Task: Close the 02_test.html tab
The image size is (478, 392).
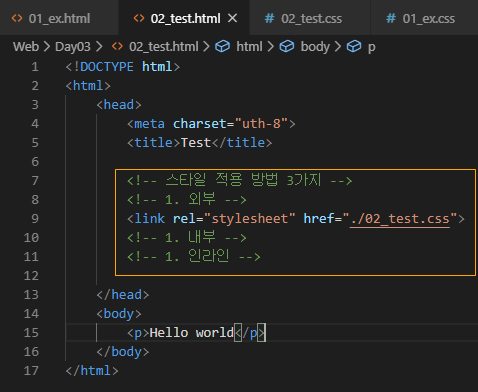Action: tap(232, 18)
